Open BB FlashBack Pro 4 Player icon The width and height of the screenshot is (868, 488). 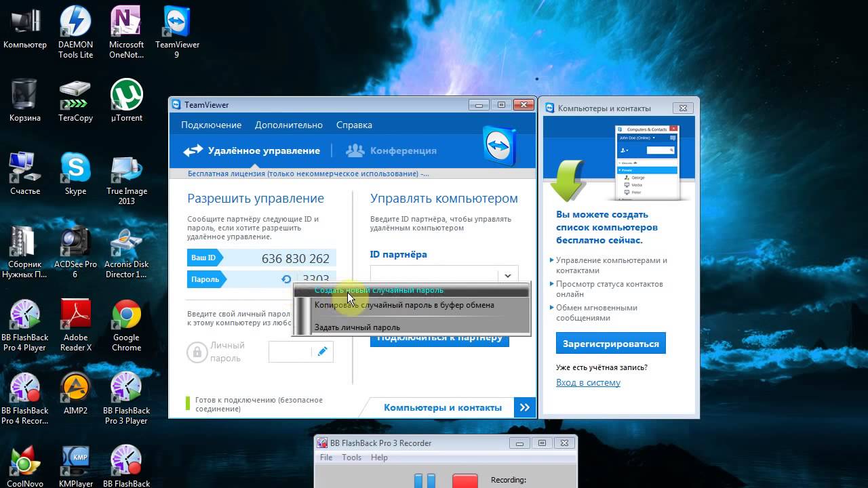[x=25, y=325]
